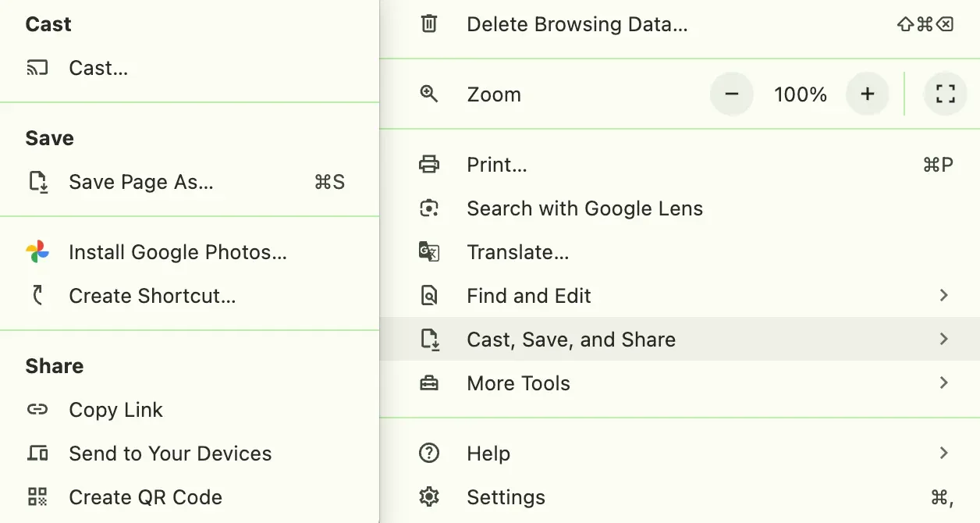Click the Help question mark icon
Image resolution: width=980 pixels, height=523 pixels.
point(429,454)
